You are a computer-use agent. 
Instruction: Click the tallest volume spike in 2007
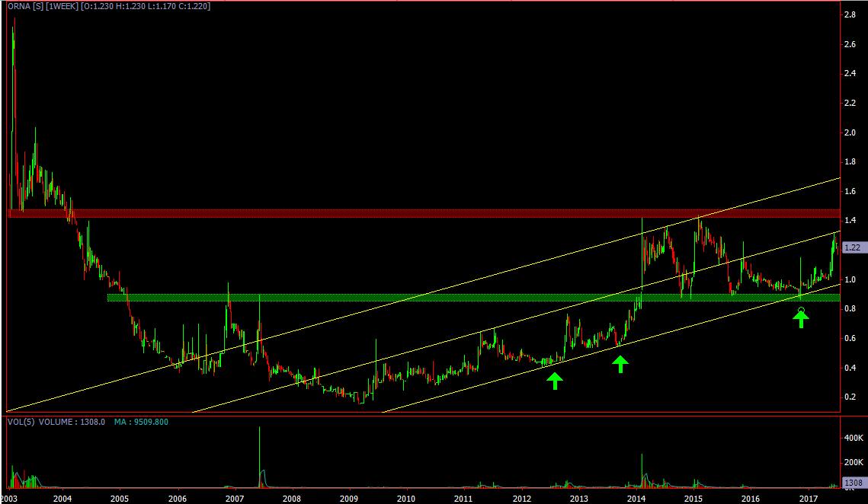click(x=259, y=457)
